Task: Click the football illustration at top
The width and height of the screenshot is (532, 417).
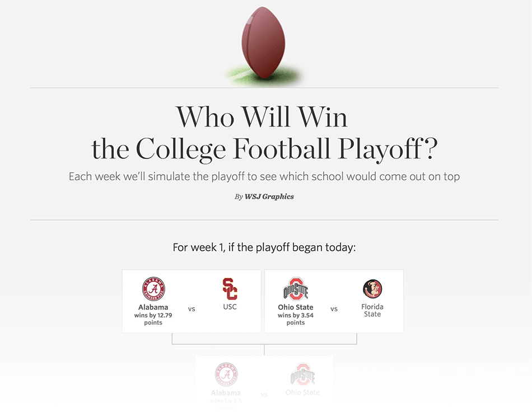Action: [x=264, y=43]
